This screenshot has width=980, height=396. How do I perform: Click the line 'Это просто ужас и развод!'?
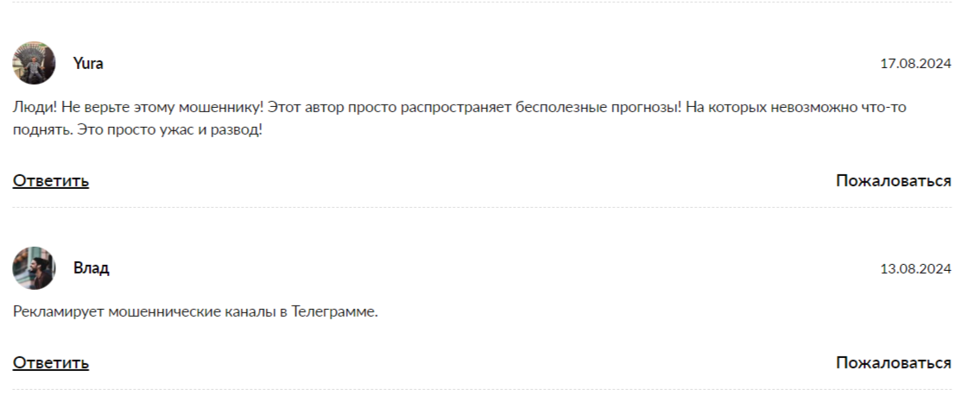(169, 132)
